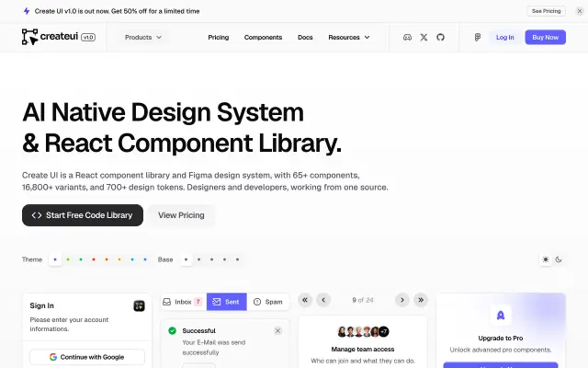Expand the Resources dropdown
Image resolution: width=588 pixels, height=368 pixels.
[349, 37]
